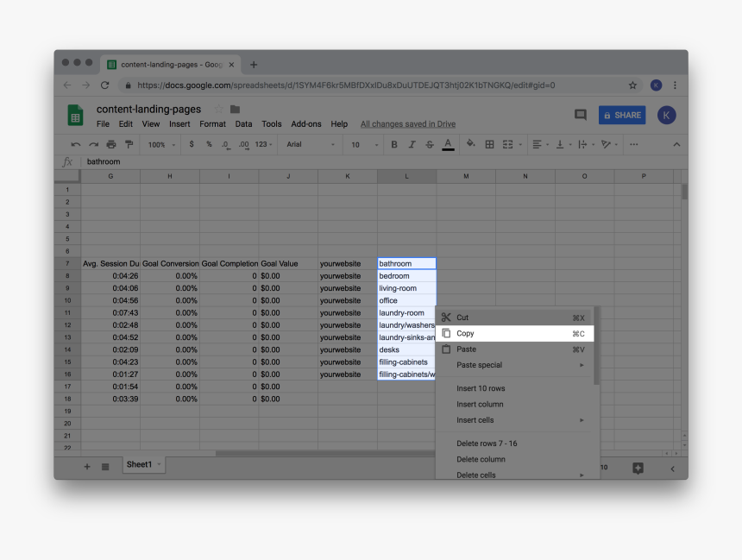Viewport: 742px width, 560px height.
Task: Click the add sheet plus icon
Action: 87,467
